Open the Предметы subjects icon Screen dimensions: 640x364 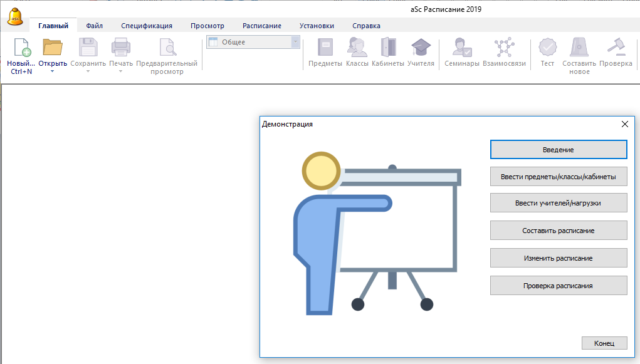click(x=325, y=48)
